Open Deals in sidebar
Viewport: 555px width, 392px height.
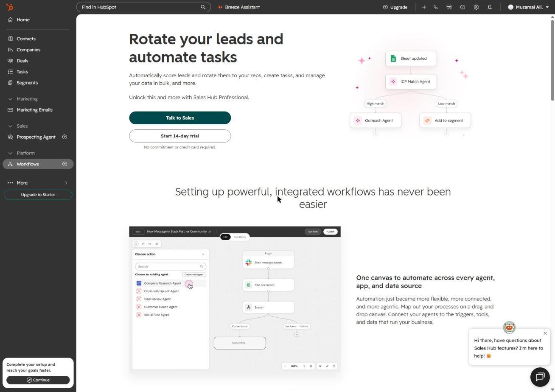(x=38, y=61)
